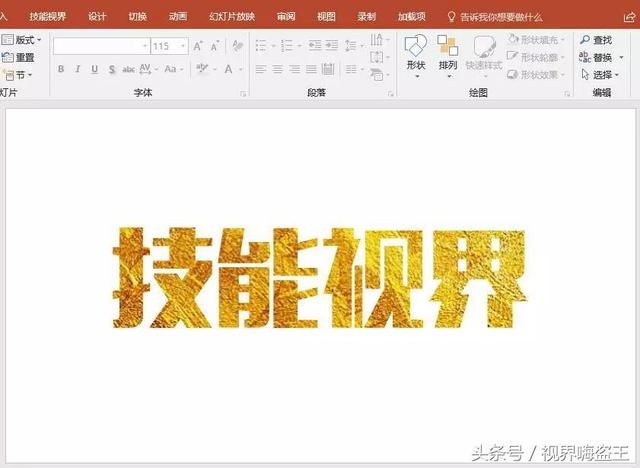Screen dimensions: 640x468
Task: Center align text icon
Action: click(x=278, y=69)
